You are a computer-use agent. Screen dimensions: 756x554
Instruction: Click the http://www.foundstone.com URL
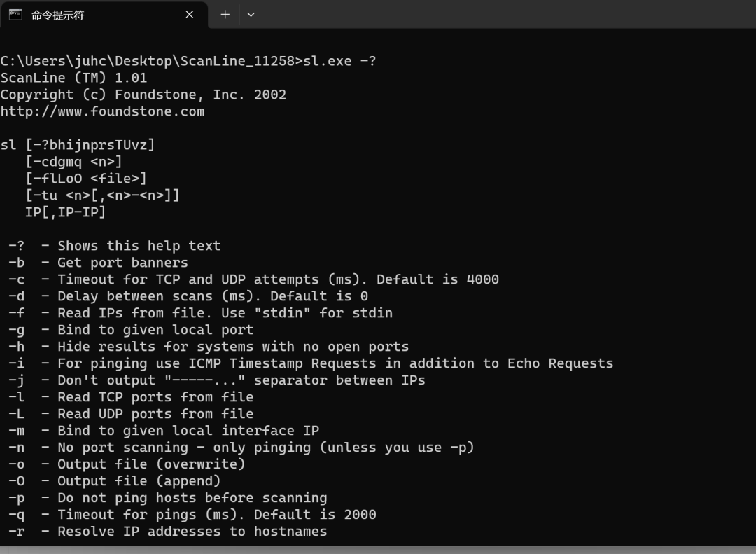[x=102, y=111]
